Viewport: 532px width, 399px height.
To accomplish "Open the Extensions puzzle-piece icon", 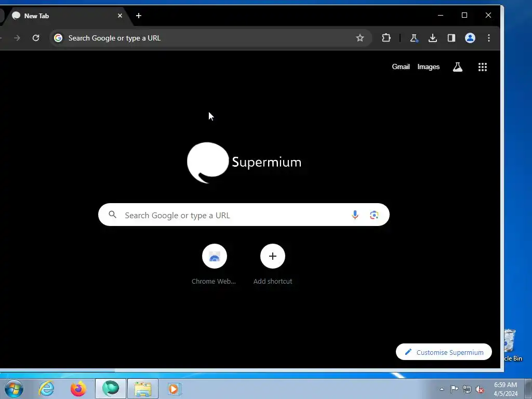I will click(386, 38).
